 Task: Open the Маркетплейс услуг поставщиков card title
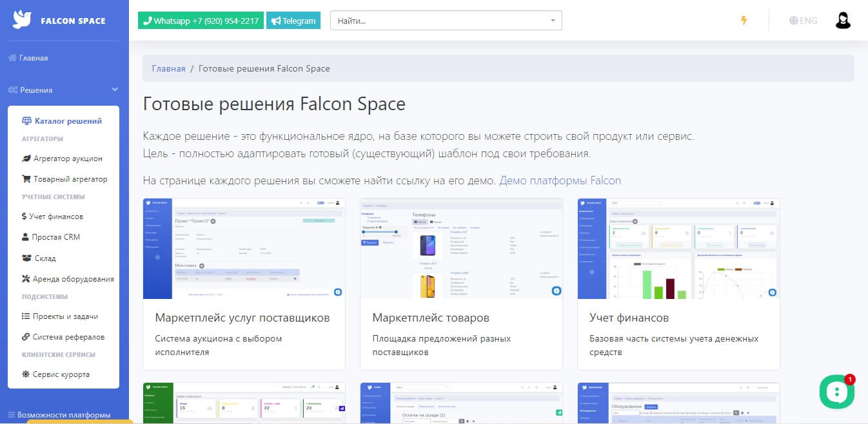pyautogui.click(x=242, y=318)
